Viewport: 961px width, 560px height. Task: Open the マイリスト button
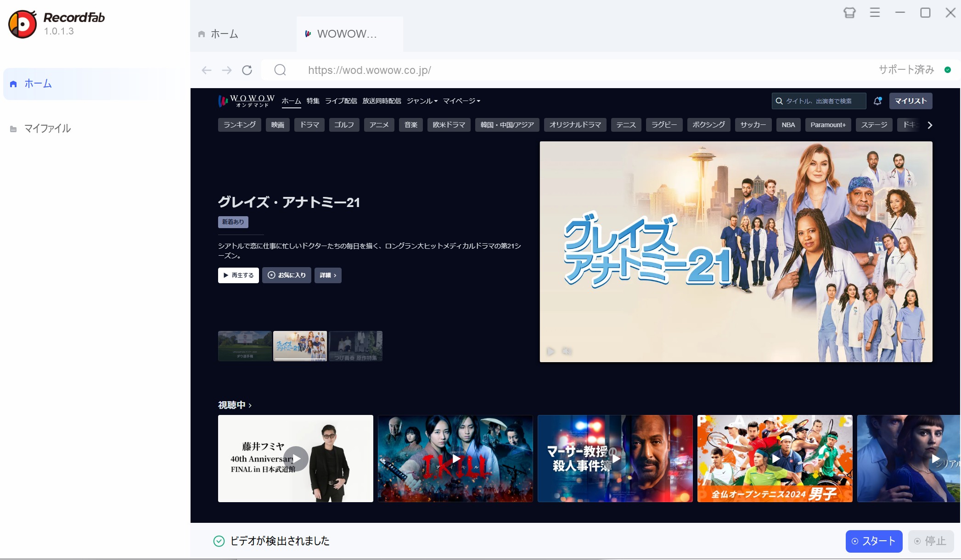(910, 101)
